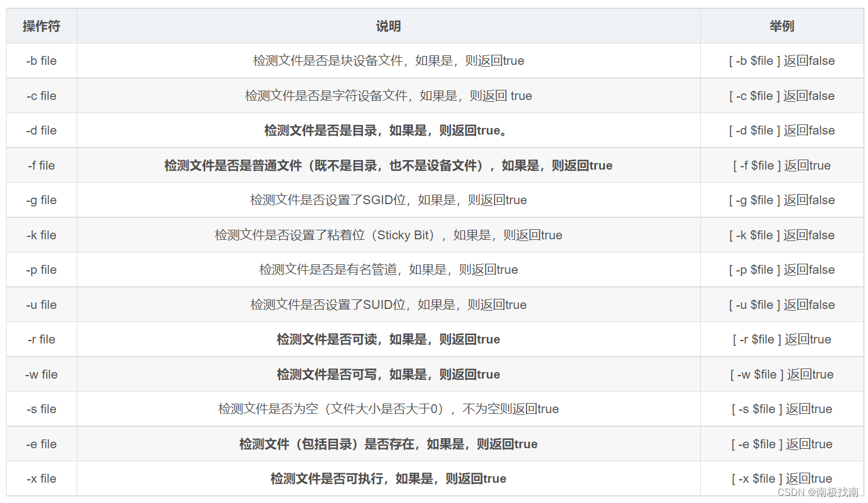The image size is (868, 503).
Task: Click example "[ -k $file ] 返回false"
Action: click(x=782, y=235)
